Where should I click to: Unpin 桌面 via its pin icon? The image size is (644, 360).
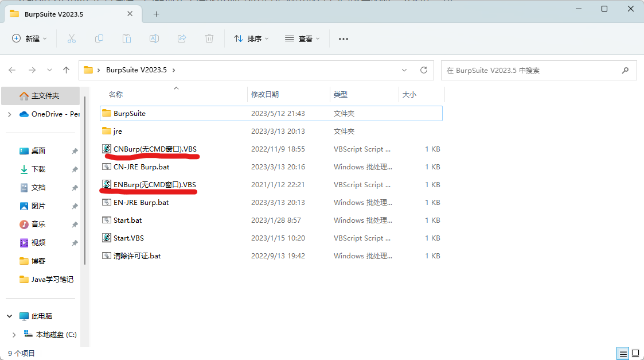75,151
